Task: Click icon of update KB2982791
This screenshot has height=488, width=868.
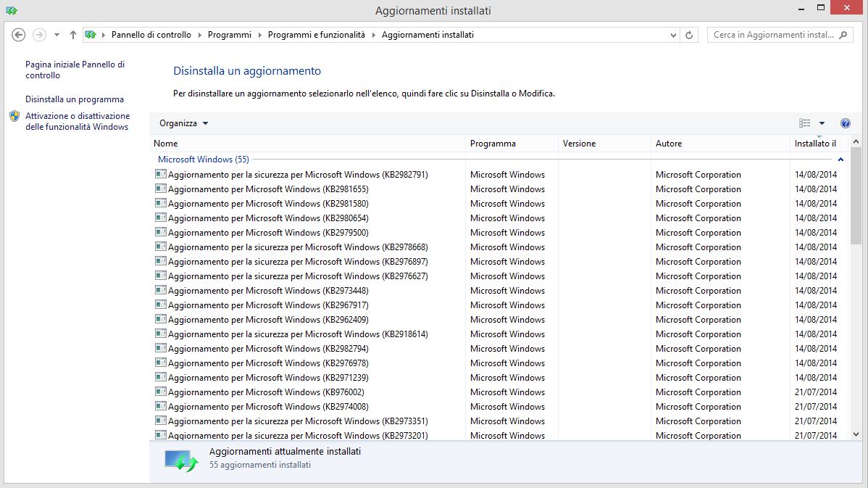Action: pyautogui.click(x=161, y=174)
